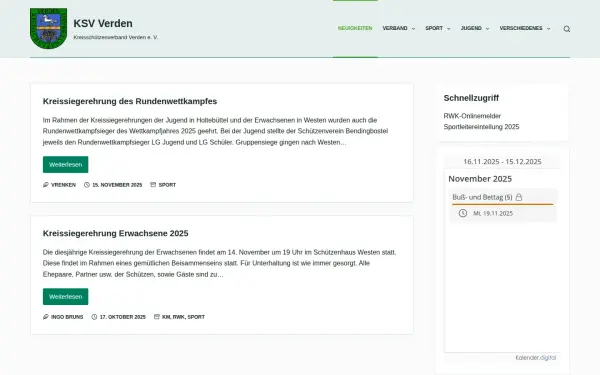The width and height of the screenshot is (600, 375).
Task: Open the Sport navigation item
Action: point(434,28)
